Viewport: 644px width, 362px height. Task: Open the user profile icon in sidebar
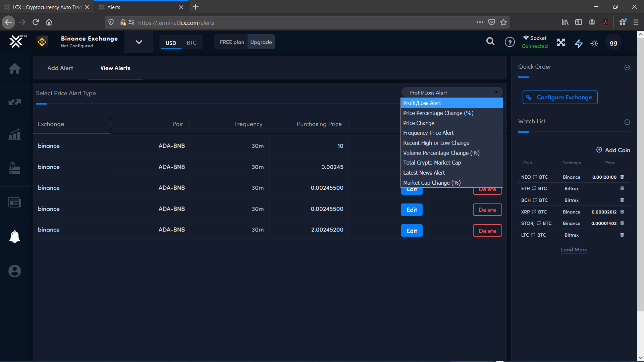pos(15,271)
